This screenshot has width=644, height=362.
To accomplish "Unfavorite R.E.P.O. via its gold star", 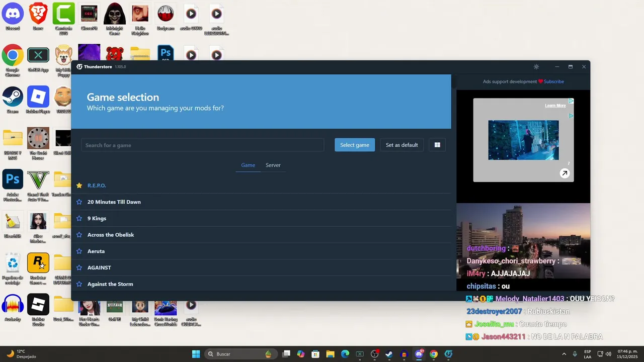I will click(x=79, y=186).
